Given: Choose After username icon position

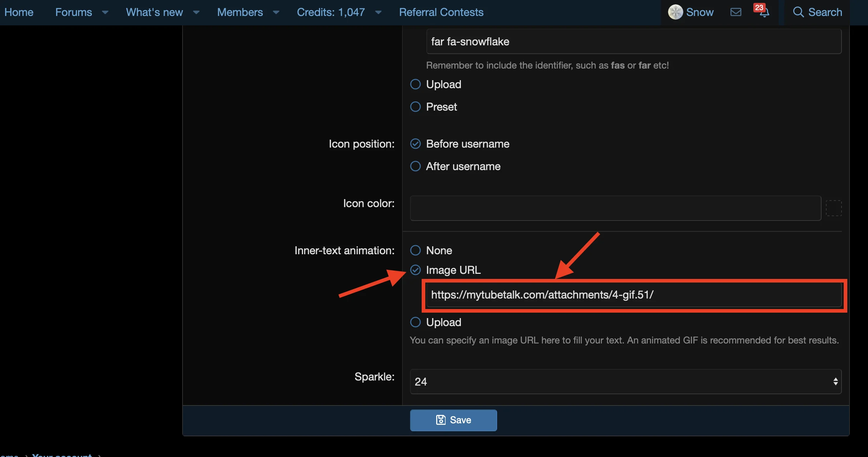Looking at the screenshot, I should click(415, 166).
